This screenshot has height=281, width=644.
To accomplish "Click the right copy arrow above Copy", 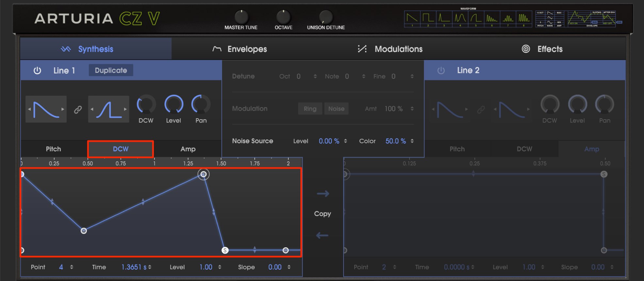I will [323, 194].
